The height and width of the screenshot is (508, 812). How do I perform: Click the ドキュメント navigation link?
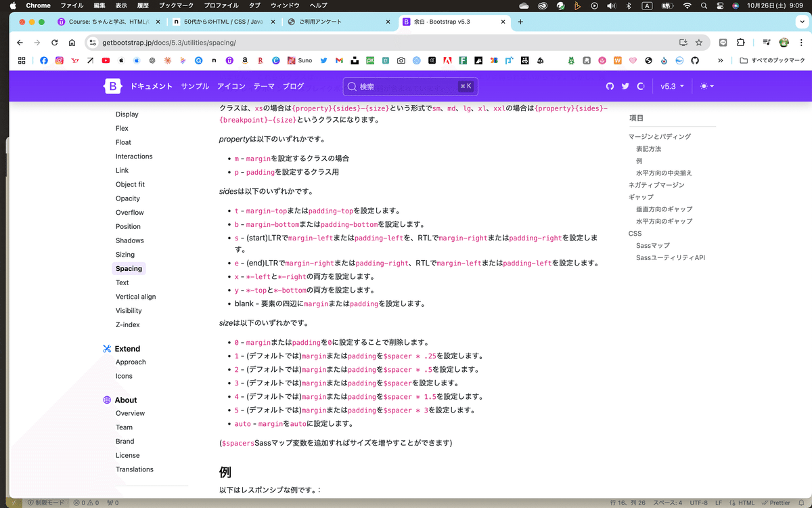[x=151, y=86]
